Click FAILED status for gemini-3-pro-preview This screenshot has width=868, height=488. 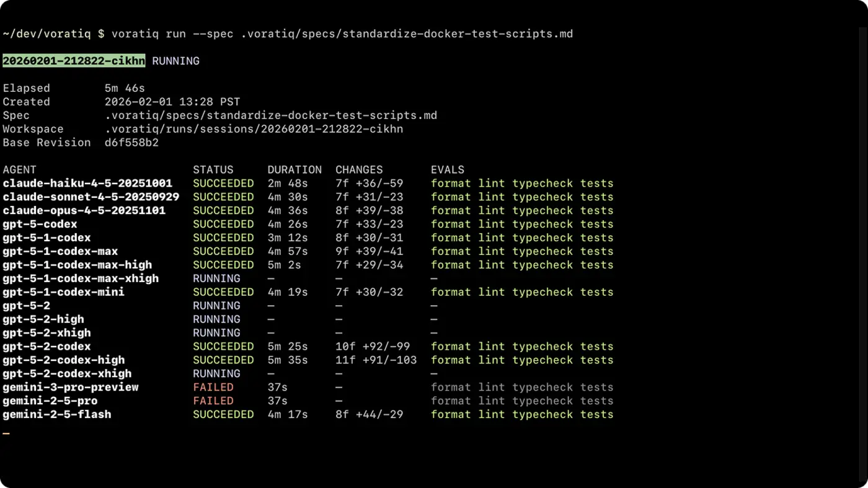213,388
